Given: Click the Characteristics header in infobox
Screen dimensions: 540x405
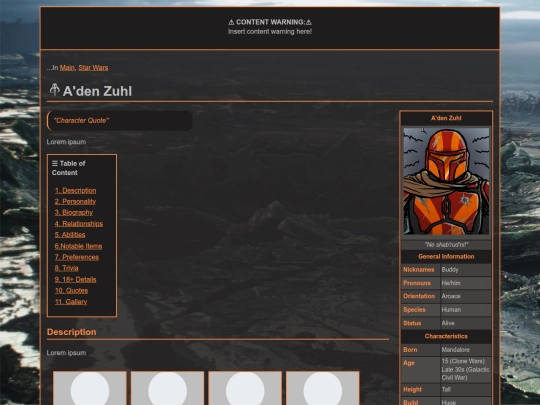Looking at the screenshot, I should click(446, 336).
